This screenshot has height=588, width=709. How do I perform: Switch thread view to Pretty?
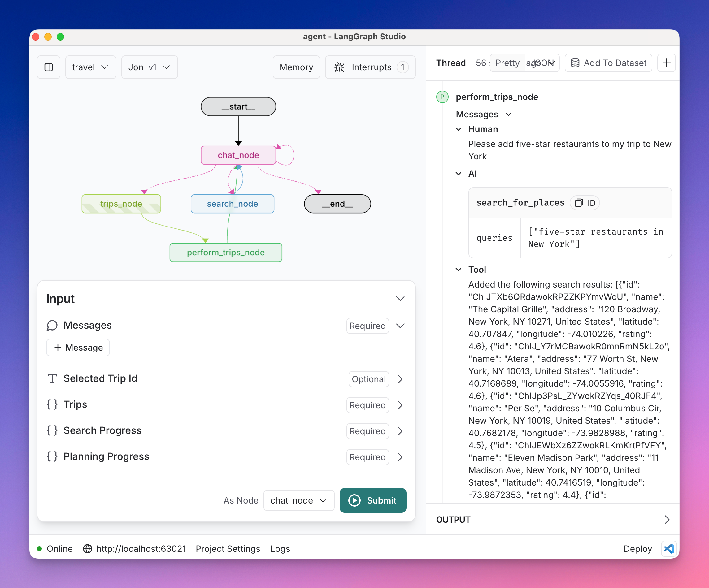507,63
